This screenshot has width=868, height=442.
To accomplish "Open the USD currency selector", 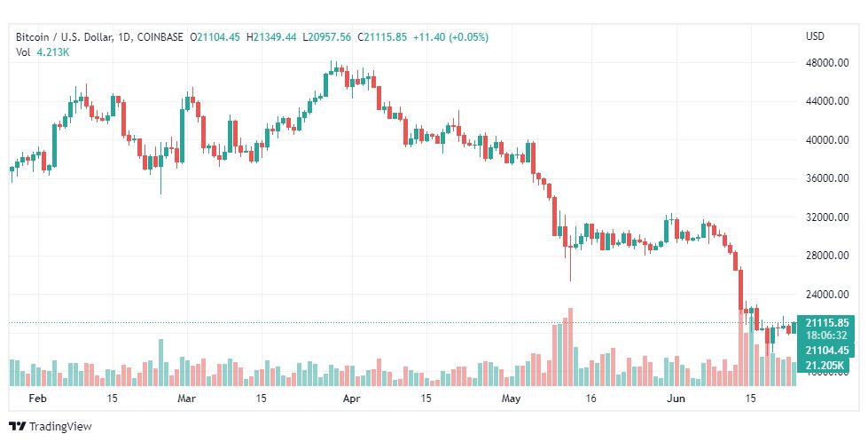I will coord(815,36).
